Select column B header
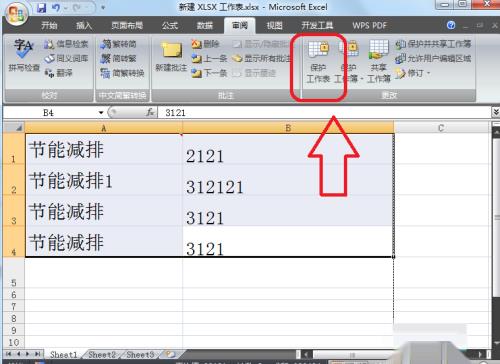The image size is (500, 364). coord(288,128)
